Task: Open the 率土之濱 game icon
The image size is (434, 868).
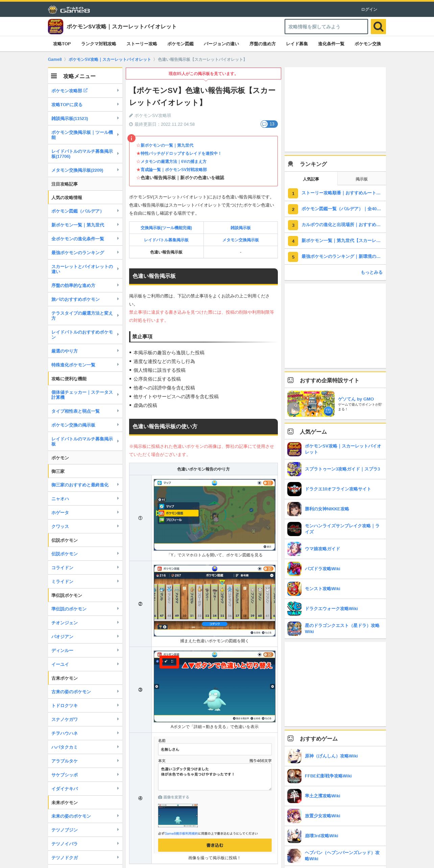Action: point(294,796)
